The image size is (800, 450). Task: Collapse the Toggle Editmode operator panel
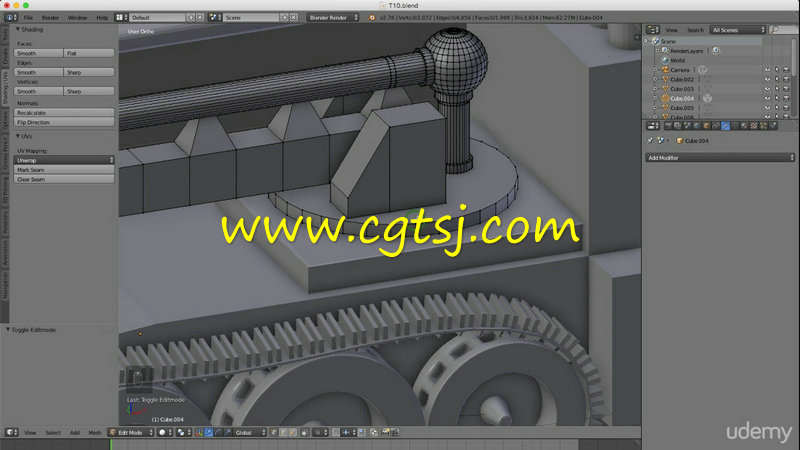click(x=8, y=330)
